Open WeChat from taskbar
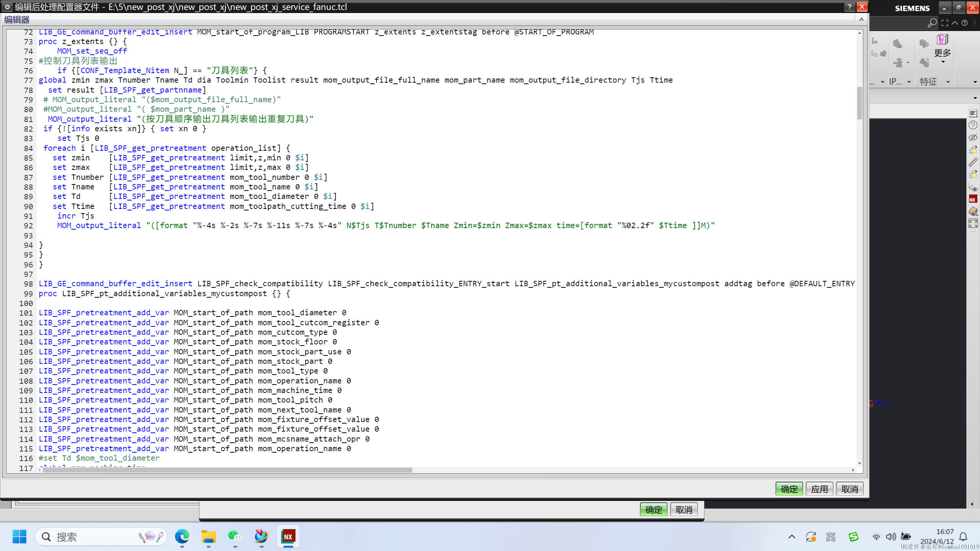This screenshot has width=980, height=551. [235, 537]
